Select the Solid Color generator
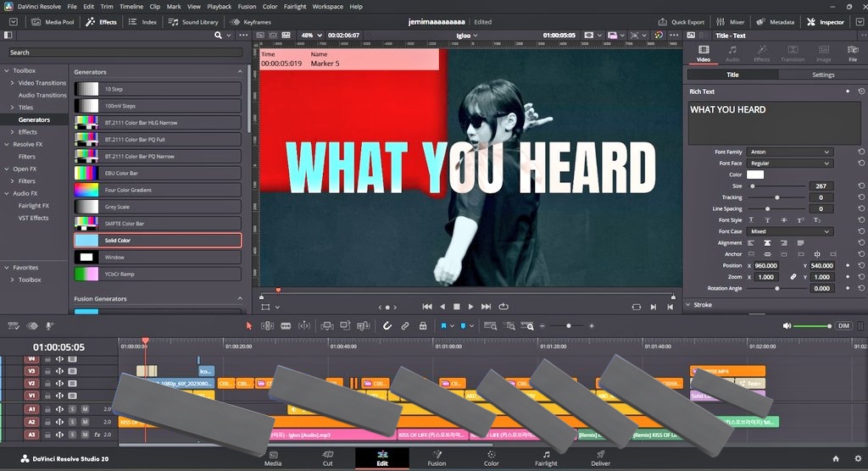Viewport: 868px width, 471px height. coord(158,241)
